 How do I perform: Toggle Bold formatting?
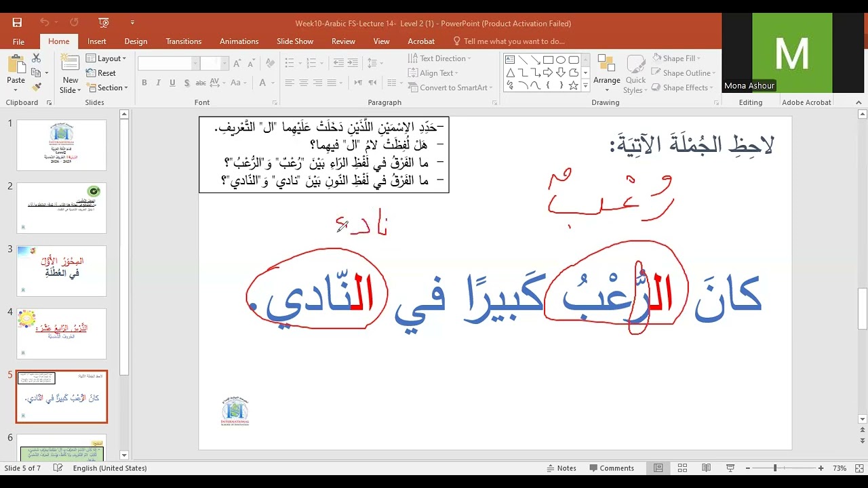144,83
